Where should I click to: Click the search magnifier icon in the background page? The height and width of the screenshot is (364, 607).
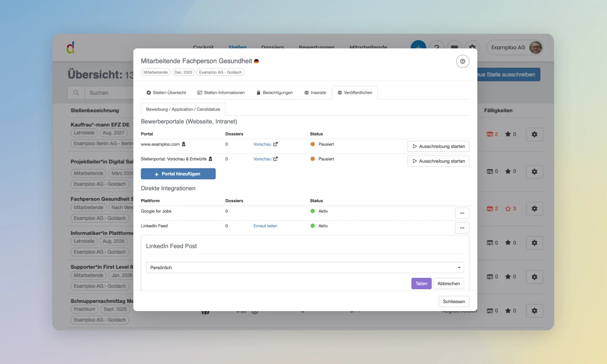[x=76, y=93]
